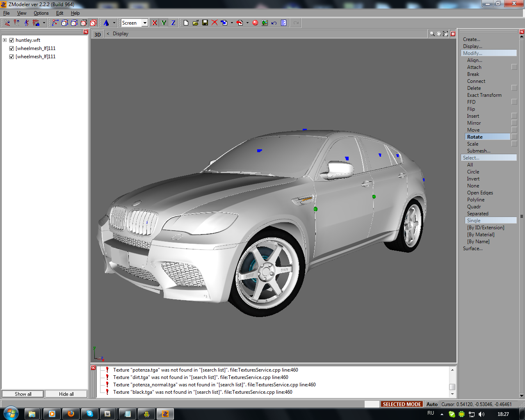Click the Show all button
The width and height of the screenshot is (525, 420).
(x=23, y=394)
